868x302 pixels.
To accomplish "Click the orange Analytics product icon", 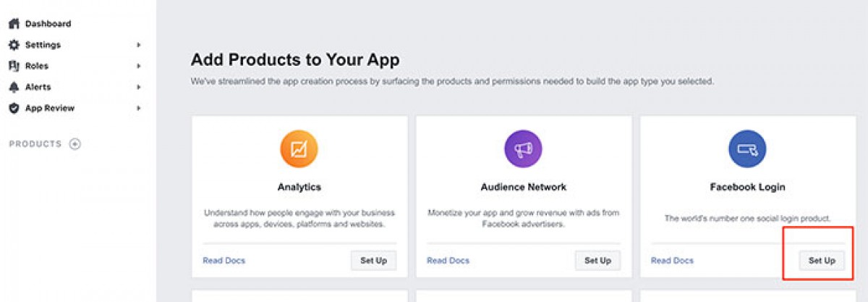I will click(299, 150).
